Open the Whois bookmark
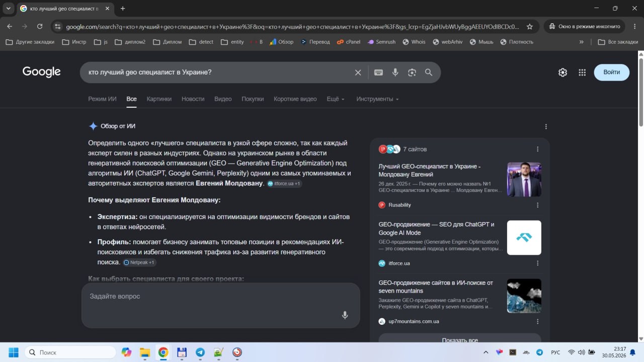644x362 pixels. [x=414, y=42]
